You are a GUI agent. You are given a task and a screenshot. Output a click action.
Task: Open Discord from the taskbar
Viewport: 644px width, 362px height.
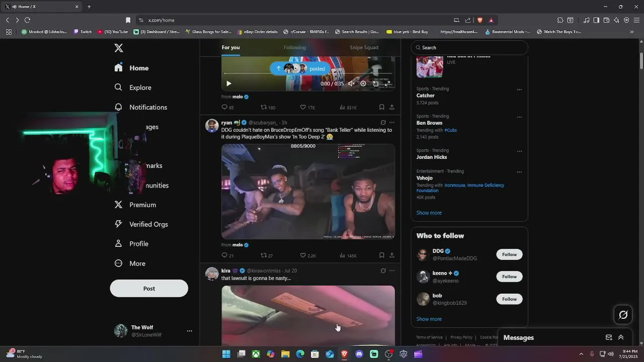click(359, 354)
